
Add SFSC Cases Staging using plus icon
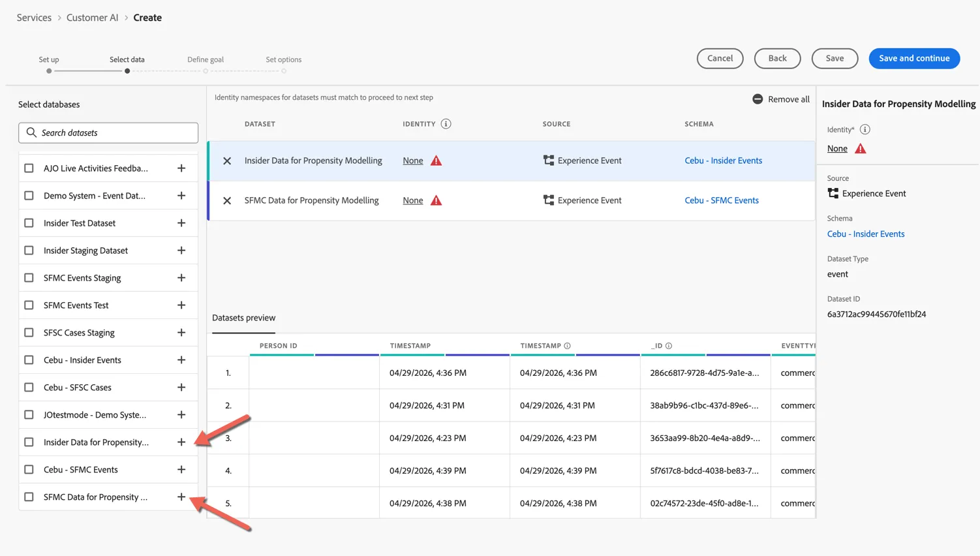(x=181, y=333)
